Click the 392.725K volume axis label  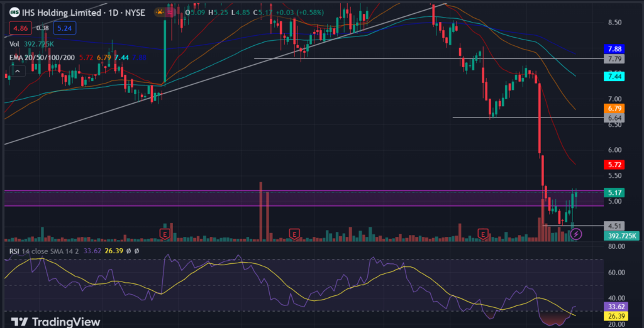[621, 236]
